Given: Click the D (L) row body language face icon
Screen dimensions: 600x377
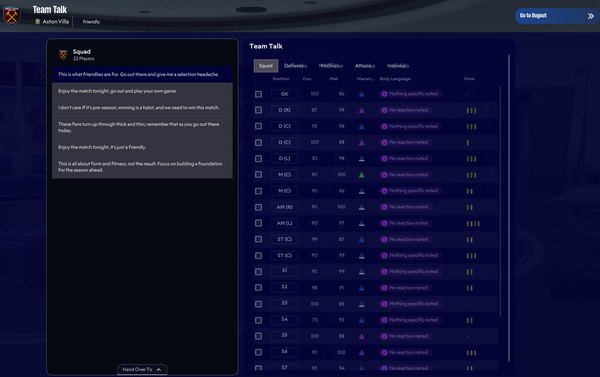Looking at the screenshot, I should pos(385,158).
